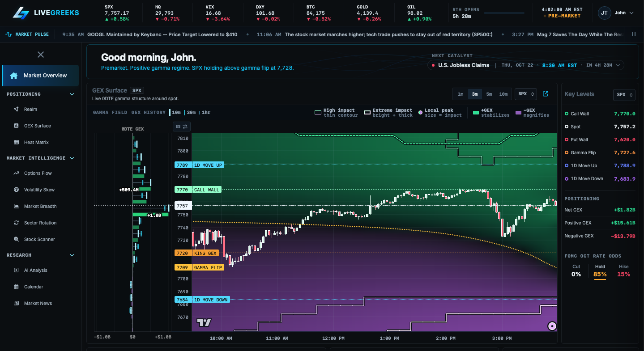Open Realm via its arrow icon

point(16,109)
